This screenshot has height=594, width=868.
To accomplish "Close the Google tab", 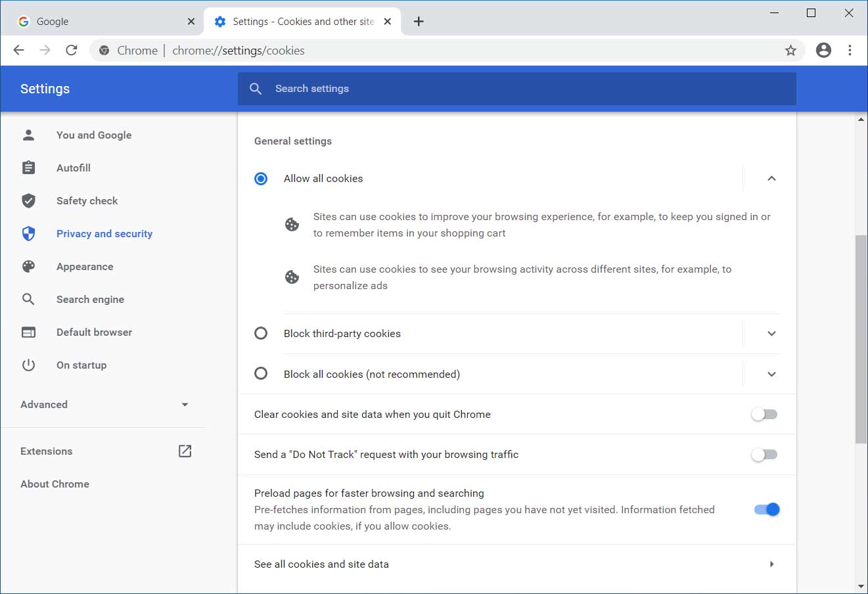I will click(x=191, y=22).
